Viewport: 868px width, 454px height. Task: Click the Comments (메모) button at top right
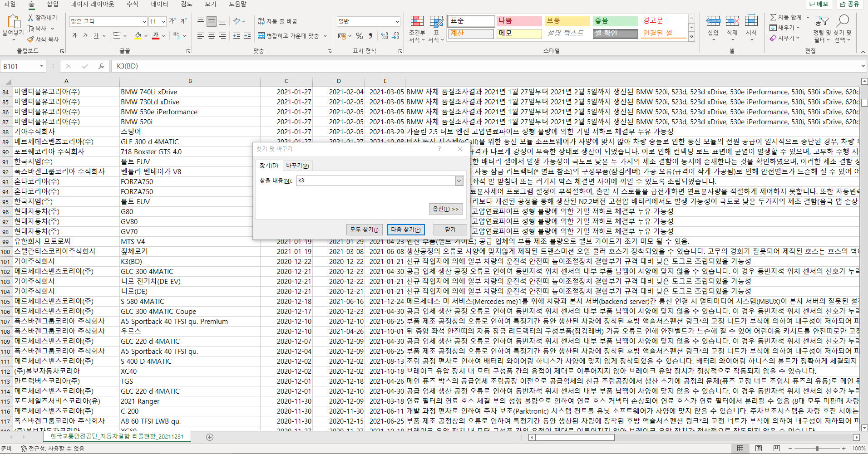tap(819, 4)
